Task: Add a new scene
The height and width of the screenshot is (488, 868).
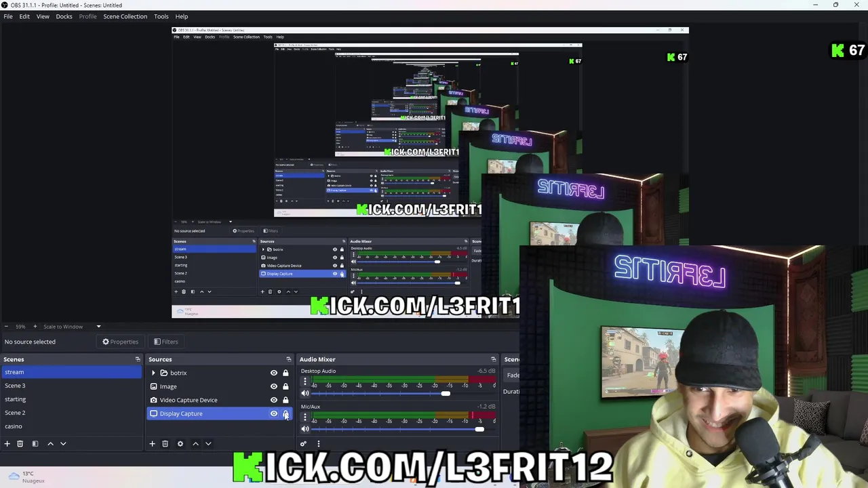Action: (x=7, y=444)
